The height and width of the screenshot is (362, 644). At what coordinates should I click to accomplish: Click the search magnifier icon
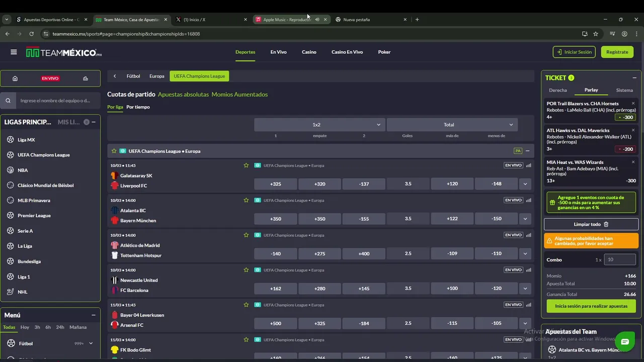[x=8, y=101]
